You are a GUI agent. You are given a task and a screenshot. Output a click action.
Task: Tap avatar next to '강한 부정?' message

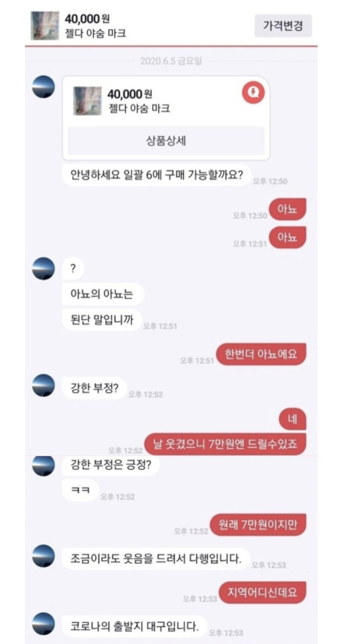44,385
